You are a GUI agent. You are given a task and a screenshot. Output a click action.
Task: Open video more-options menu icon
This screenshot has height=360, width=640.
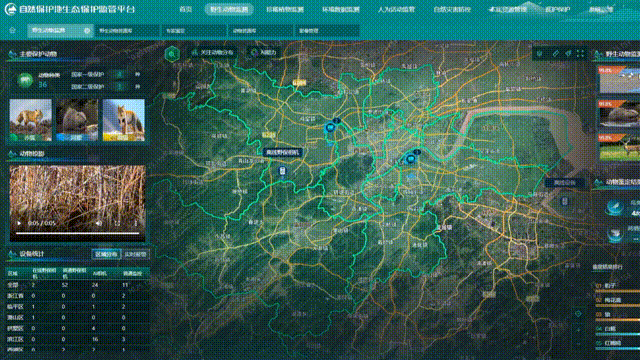pos(136,223)
